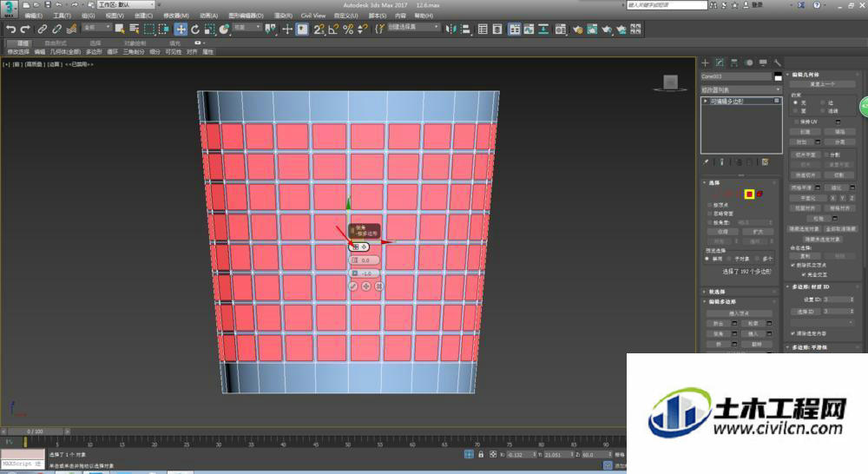Click the time slider showing 0 / 100

coord(35,431)
